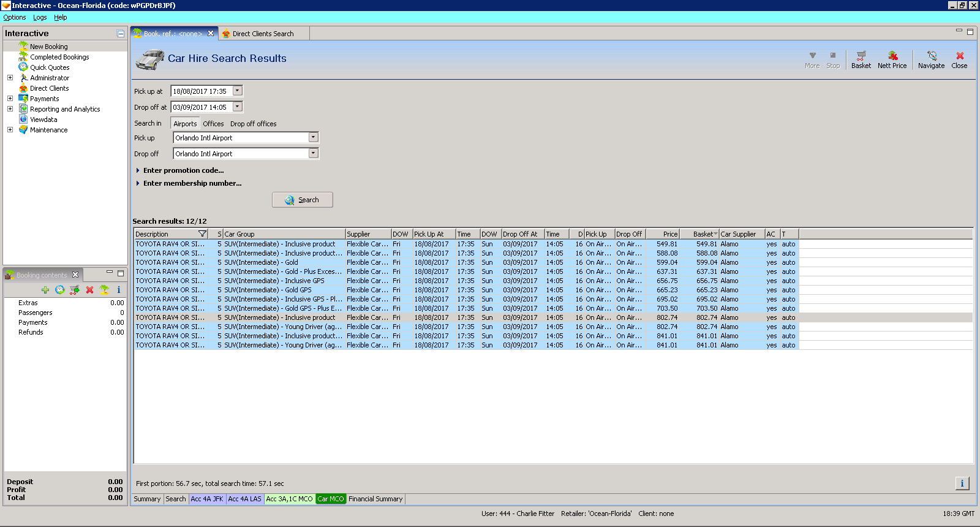Open the Logs menu
This screenshot has width=980, height=527.
click(40, 17)
